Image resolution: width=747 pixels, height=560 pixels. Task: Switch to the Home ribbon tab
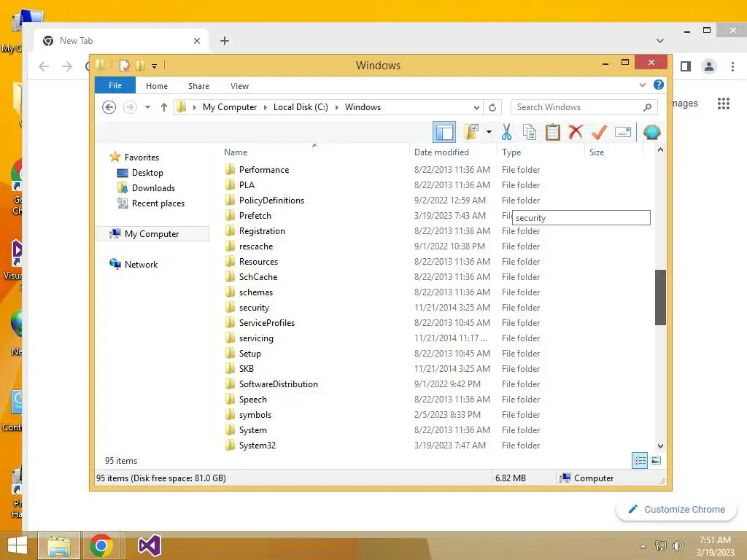pyautogui.click(x=157, y=86)
